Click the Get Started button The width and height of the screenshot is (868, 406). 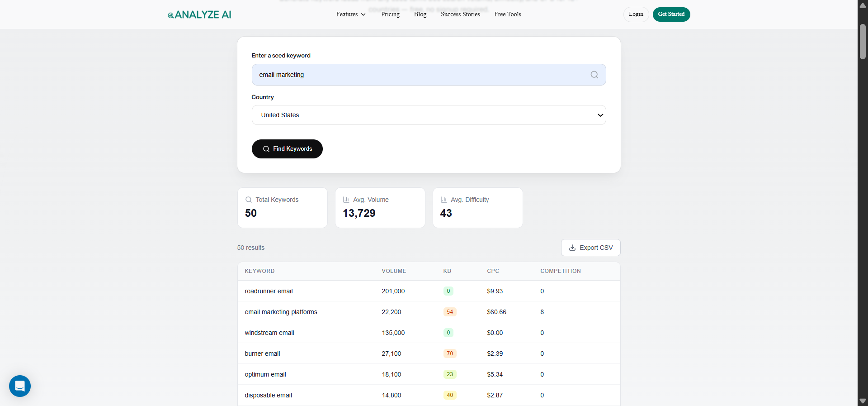[x=671, y=14]
